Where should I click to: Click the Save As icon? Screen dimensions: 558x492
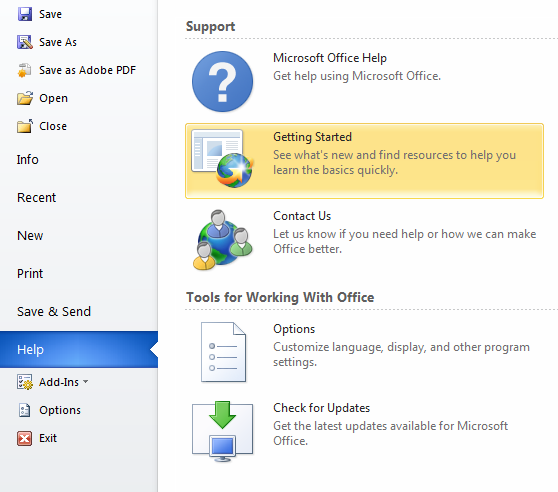click(x=25, y=42)
